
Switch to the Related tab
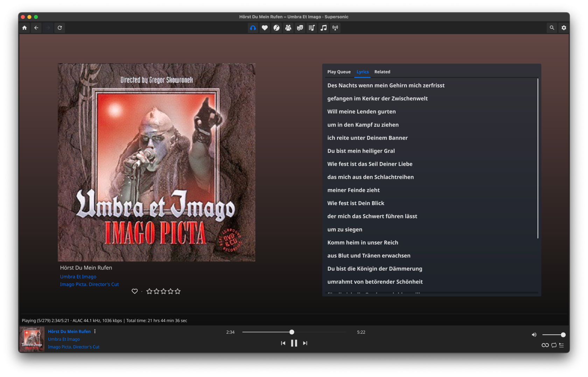coord(382,72)
